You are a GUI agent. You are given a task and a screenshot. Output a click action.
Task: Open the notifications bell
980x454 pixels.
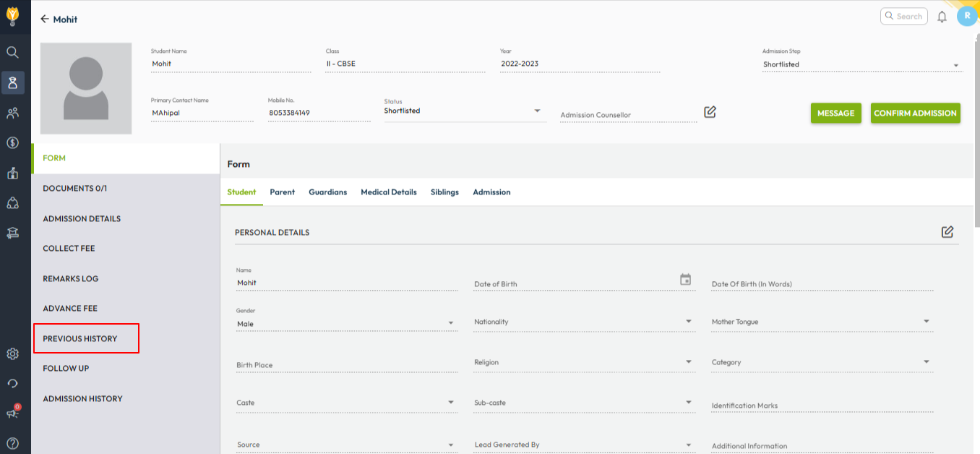pos(942,17)
